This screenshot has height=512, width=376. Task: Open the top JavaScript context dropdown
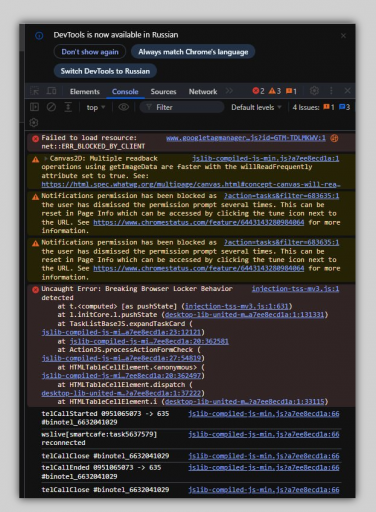tap(96, 107)
